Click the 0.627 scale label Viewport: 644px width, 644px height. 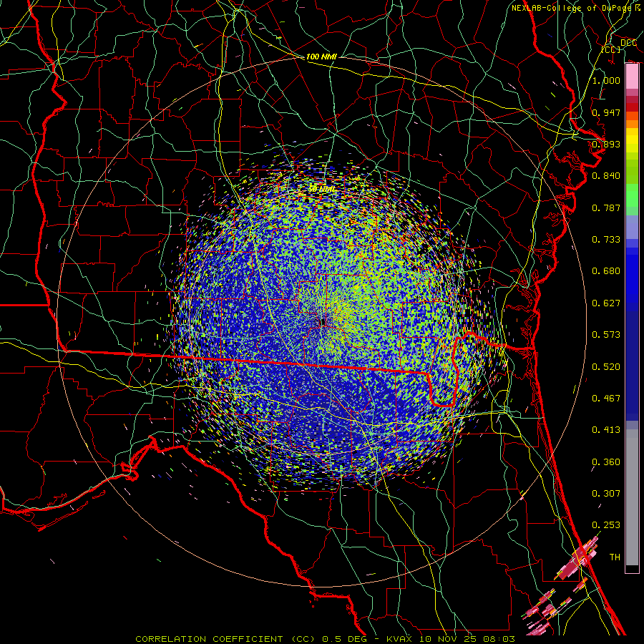coord(606,303)
